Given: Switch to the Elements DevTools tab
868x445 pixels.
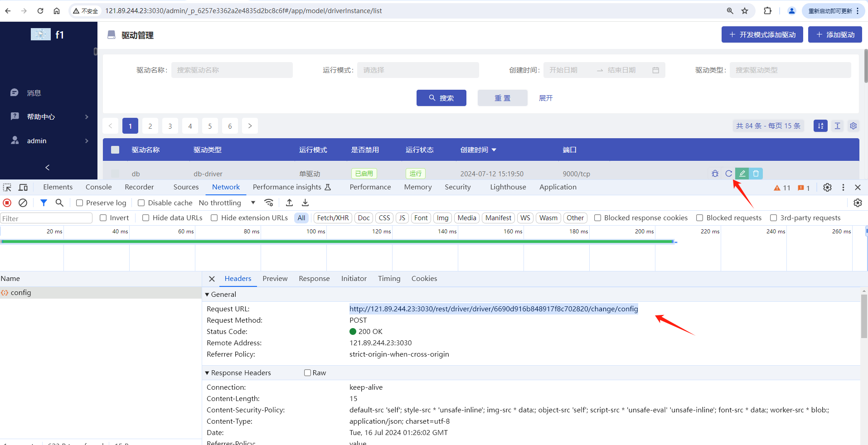Looking at the screenshot, I should pos(58,187).
